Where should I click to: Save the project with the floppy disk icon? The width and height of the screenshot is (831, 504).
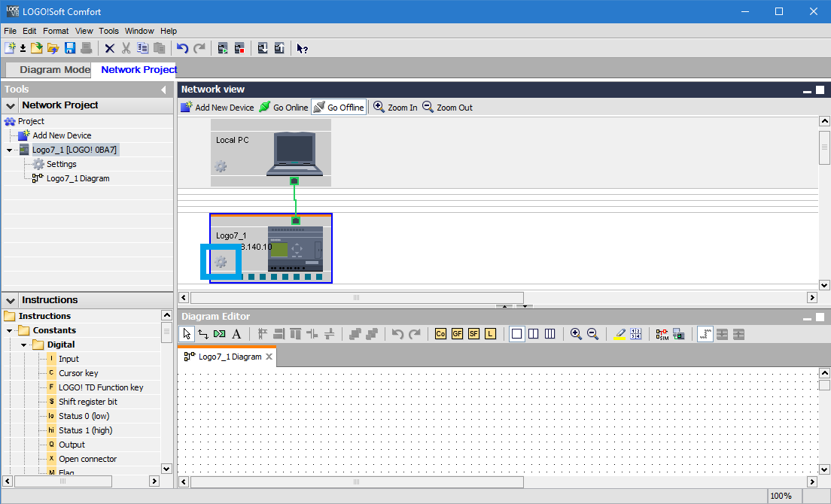point(70,48)
